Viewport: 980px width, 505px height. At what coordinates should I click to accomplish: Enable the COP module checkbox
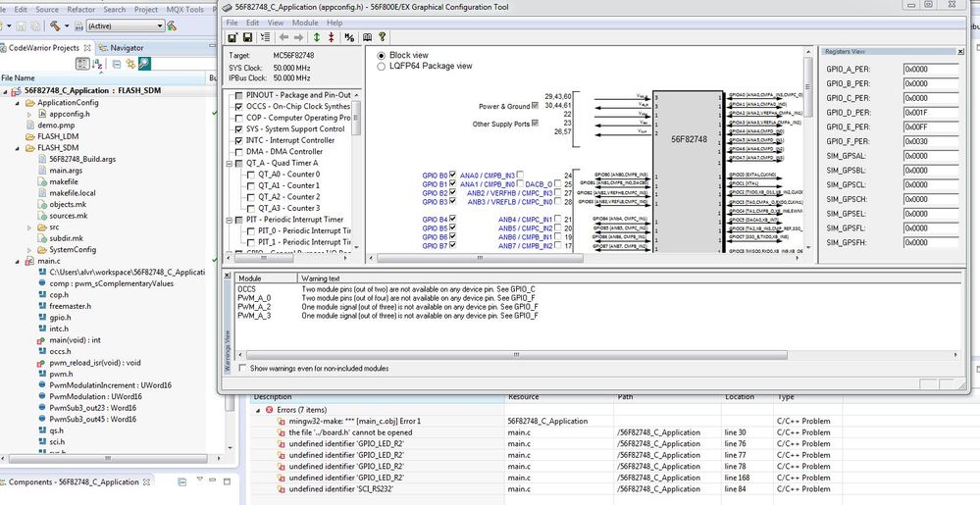click(x=238, y=118)
